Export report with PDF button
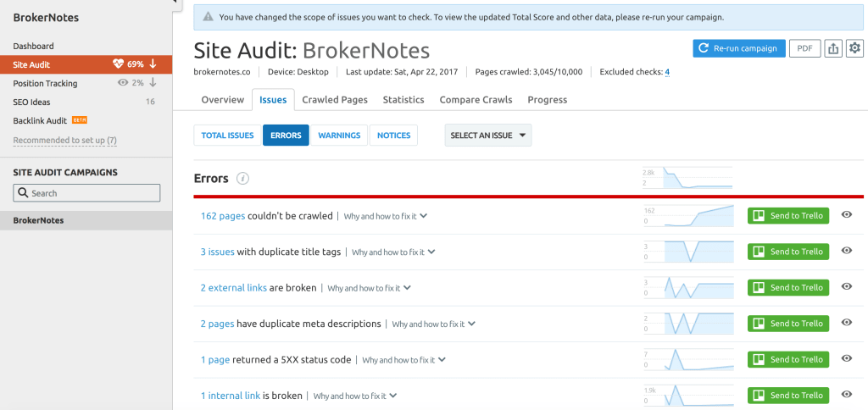 point(805,48)
